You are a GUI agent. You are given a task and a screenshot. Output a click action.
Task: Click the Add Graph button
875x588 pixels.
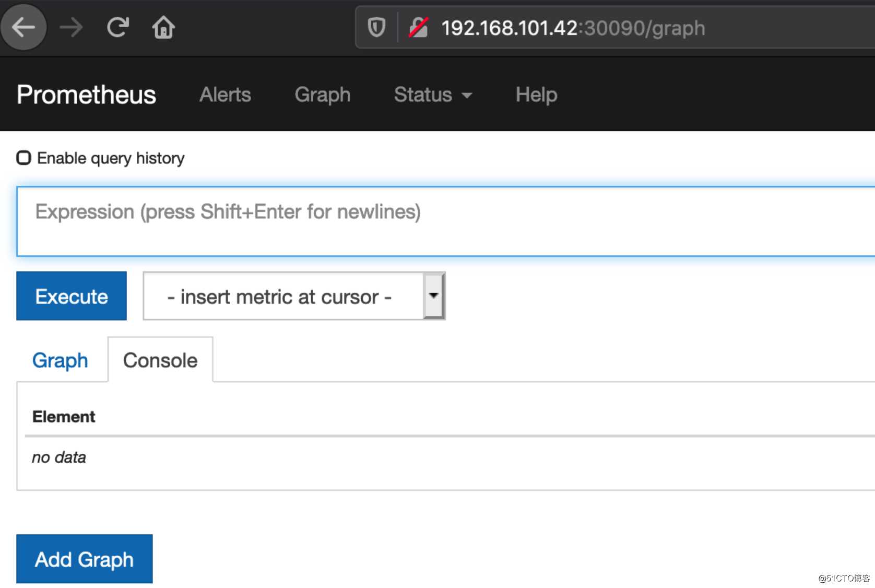click(84, 559)
